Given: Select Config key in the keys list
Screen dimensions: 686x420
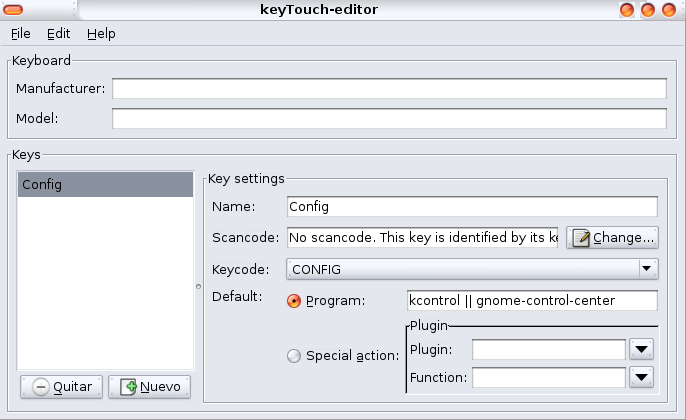Looking at the screenshot, I should tap(105, 184).
